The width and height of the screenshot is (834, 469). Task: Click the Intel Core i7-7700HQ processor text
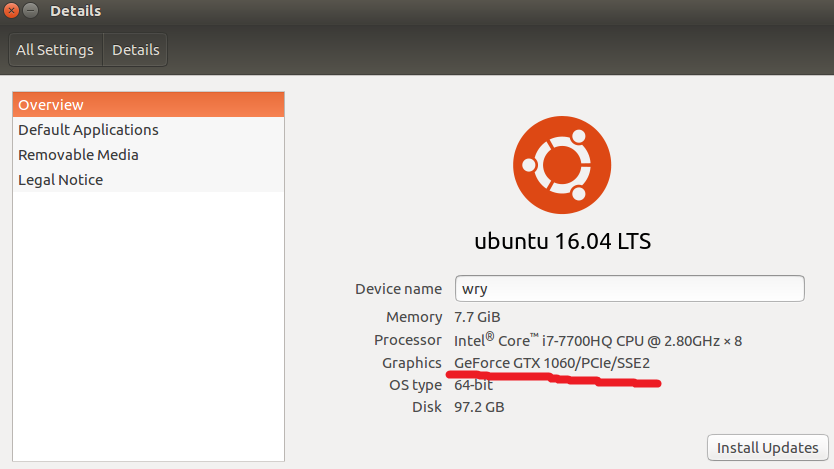click(x=598, y=340)
